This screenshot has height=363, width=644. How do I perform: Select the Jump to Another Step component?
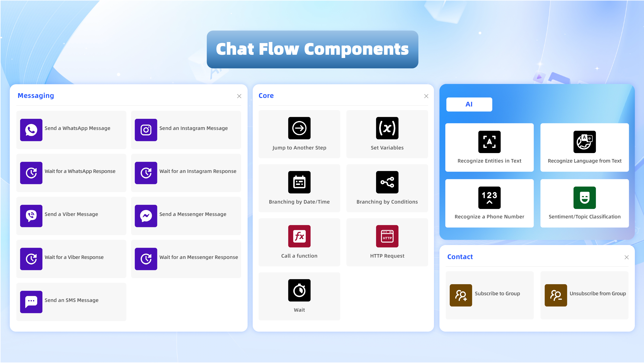point(299,134)
